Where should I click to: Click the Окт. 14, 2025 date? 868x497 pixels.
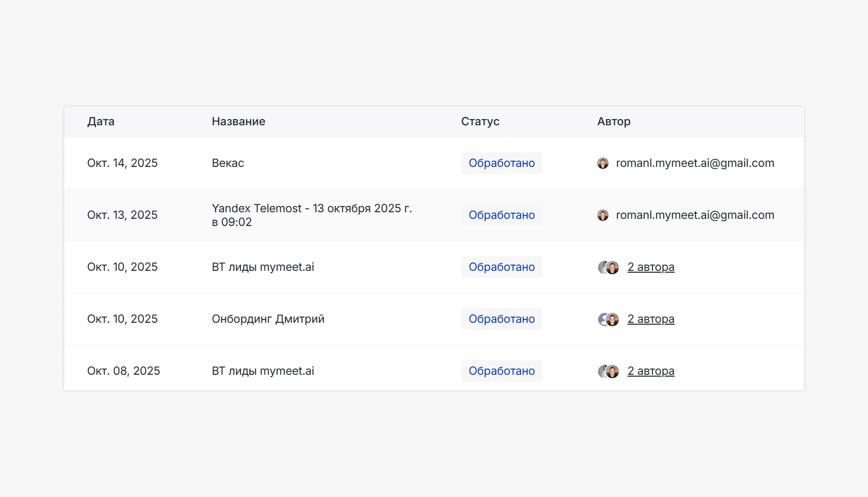(122, 163)
